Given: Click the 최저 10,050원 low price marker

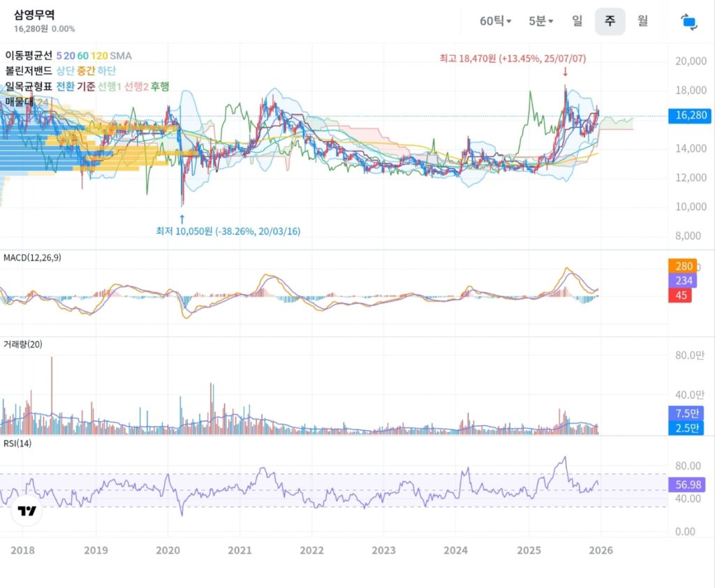Looking at the screenshot, I should [228, 231].
